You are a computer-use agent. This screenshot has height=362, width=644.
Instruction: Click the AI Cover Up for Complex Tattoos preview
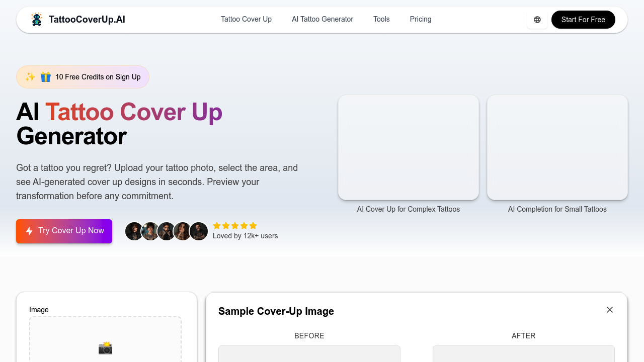pos(408,147)
